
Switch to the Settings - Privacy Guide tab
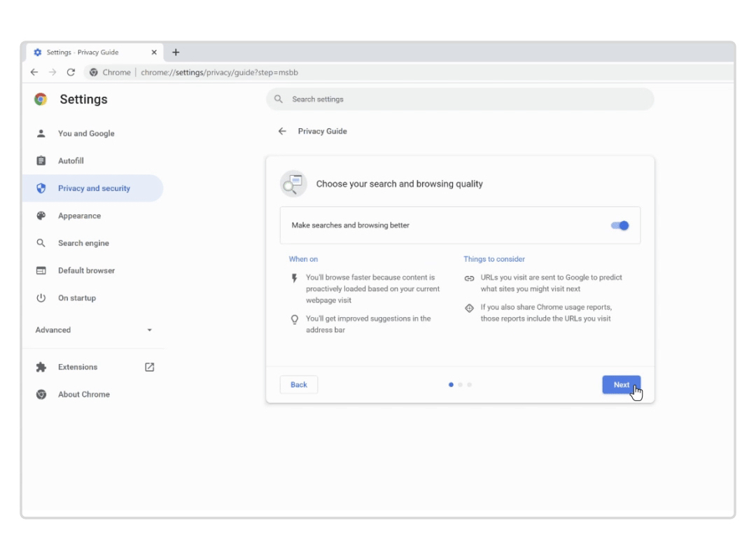tap(94, 52)
